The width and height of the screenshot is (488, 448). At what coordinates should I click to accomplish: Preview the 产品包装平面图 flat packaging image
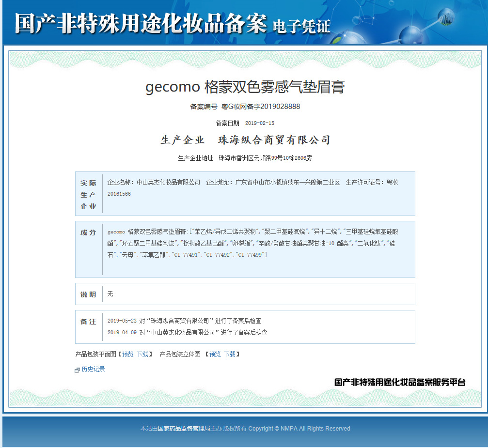tap(127, 354)
